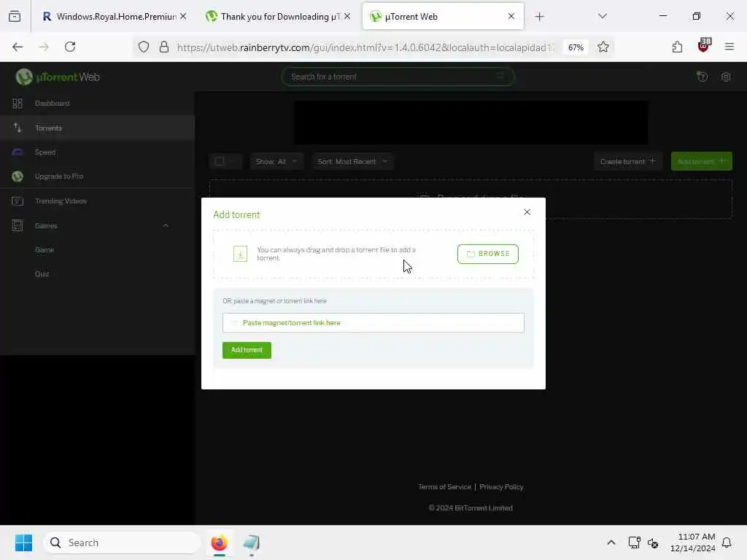Reload the current page
This screenshot has height=560, width=747.
click(x=70, y=47)
